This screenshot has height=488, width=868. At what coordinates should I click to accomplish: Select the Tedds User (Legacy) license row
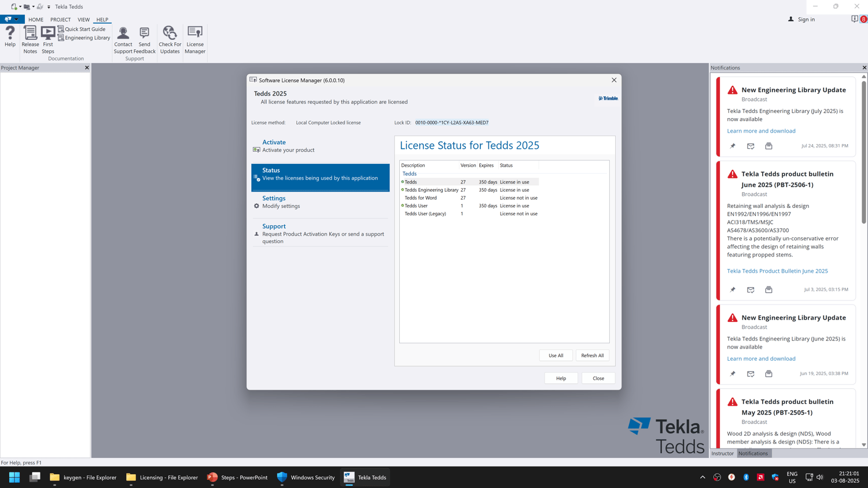click(x=469, y=214)
